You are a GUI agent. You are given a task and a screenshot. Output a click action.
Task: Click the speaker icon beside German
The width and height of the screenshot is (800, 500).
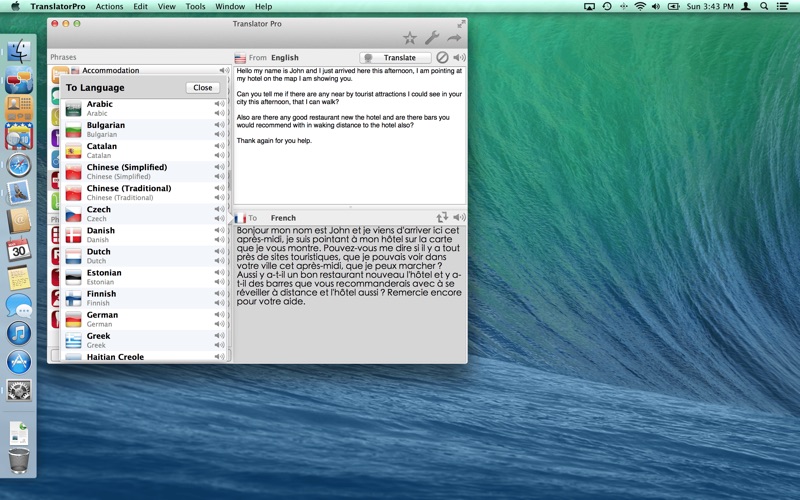point(219,315)
